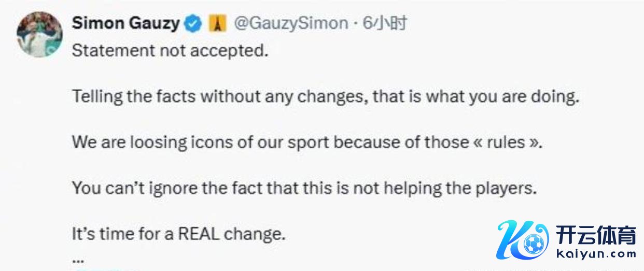Click Simon Gauzy's profile avatar
The height and width of the screenshot is (271, 644).
[x=39, y=34]
